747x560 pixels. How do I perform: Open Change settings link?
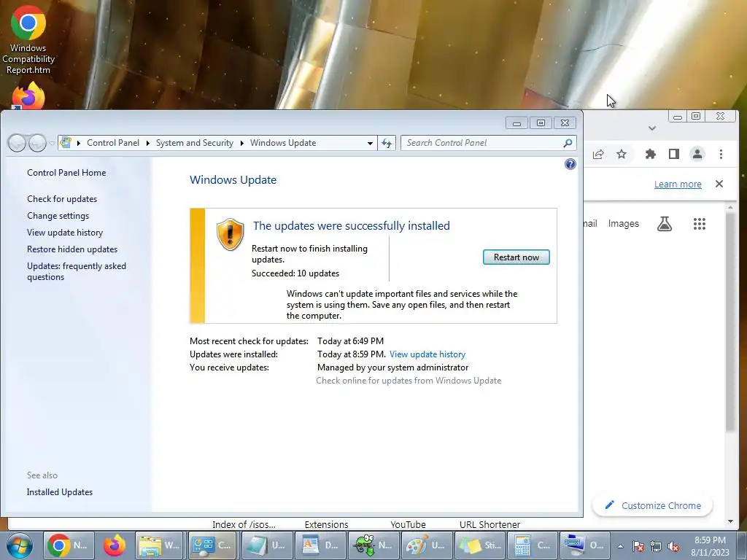(58, 216)
